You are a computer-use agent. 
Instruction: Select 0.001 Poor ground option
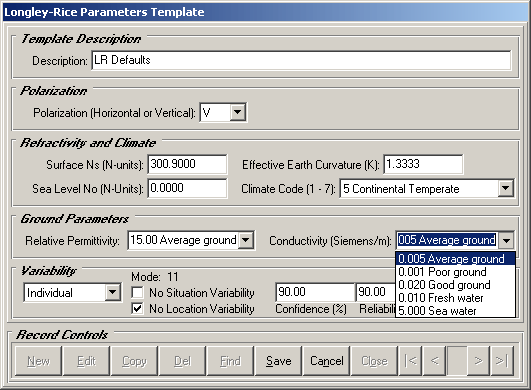pos(455,272)
